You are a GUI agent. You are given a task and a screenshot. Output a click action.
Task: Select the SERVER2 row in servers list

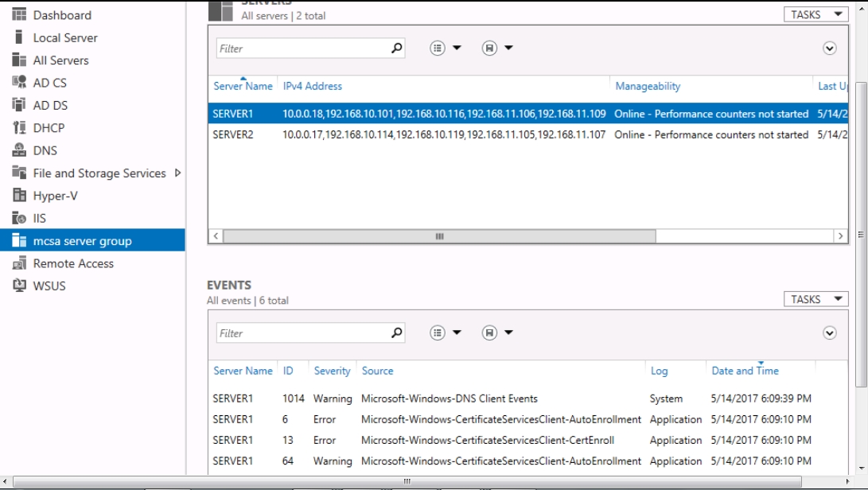(528, 134)
